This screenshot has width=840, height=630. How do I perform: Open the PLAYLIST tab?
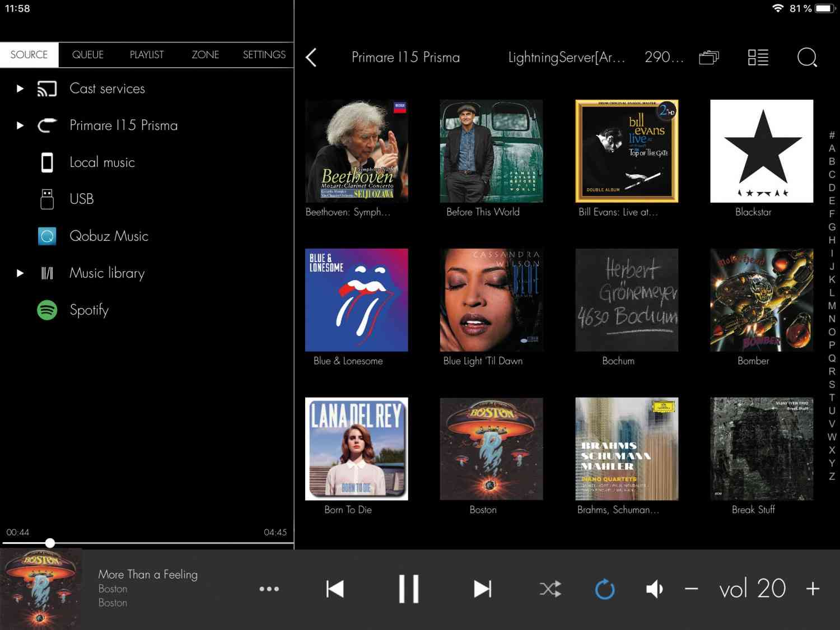(x=147, y=55)
